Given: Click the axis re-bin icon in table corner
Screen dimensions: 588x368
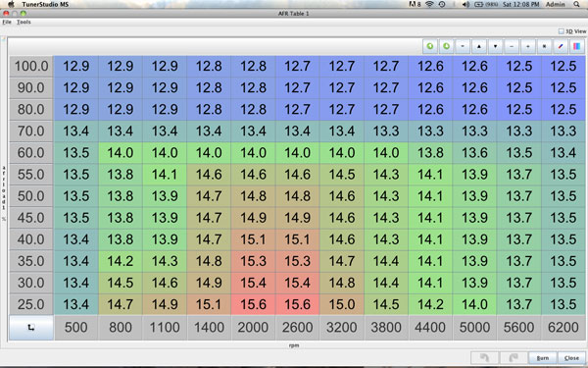Looking at the screenshot, I should 31,328.
